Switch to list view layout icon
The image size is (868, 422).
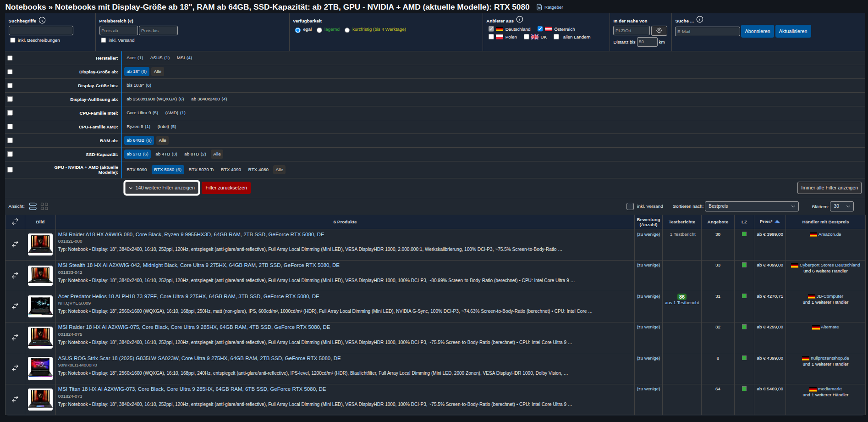(x=33, y=206)
